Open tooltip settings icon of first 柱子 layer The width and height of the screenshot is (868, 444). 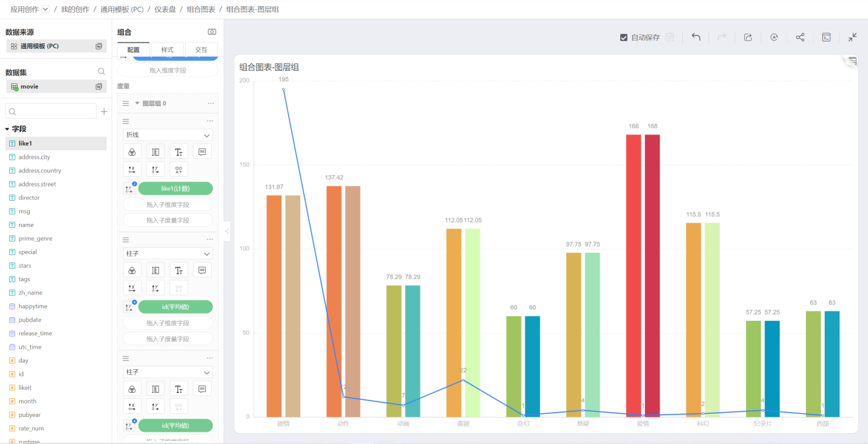203,270
